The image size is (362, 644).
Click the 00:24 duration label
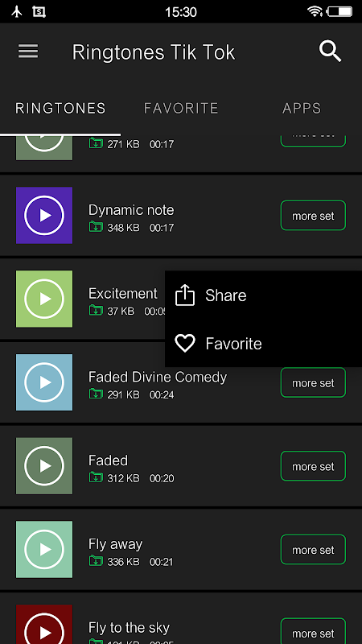(x=162, y=394)
